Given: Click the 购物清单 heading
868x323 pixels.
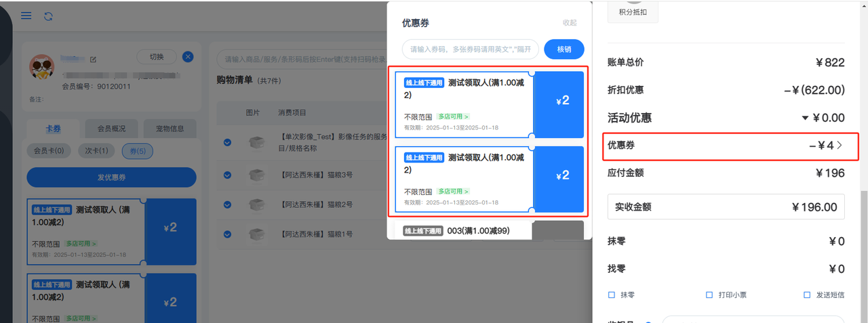Looking at the screenshot, I should click(235, 80).
